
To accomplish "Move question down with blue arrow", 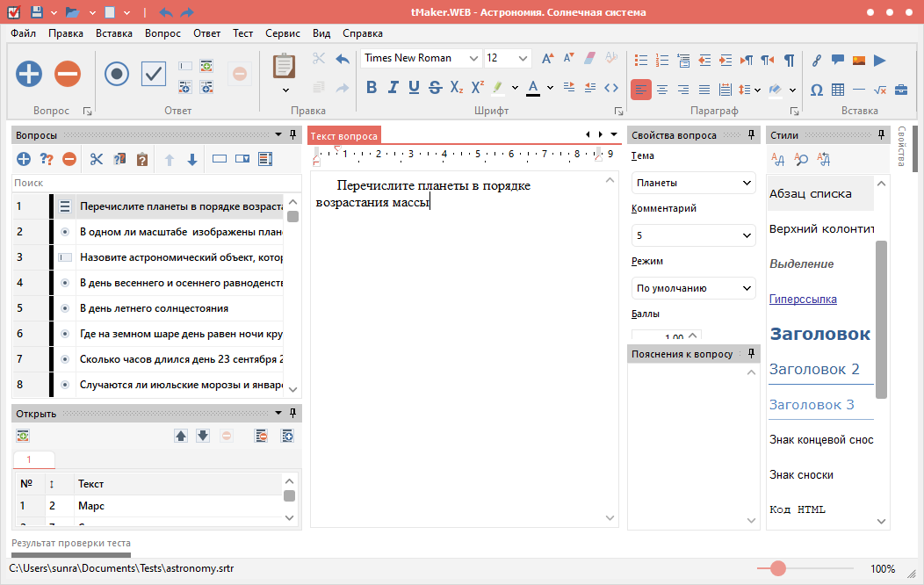I will (192, 159).
